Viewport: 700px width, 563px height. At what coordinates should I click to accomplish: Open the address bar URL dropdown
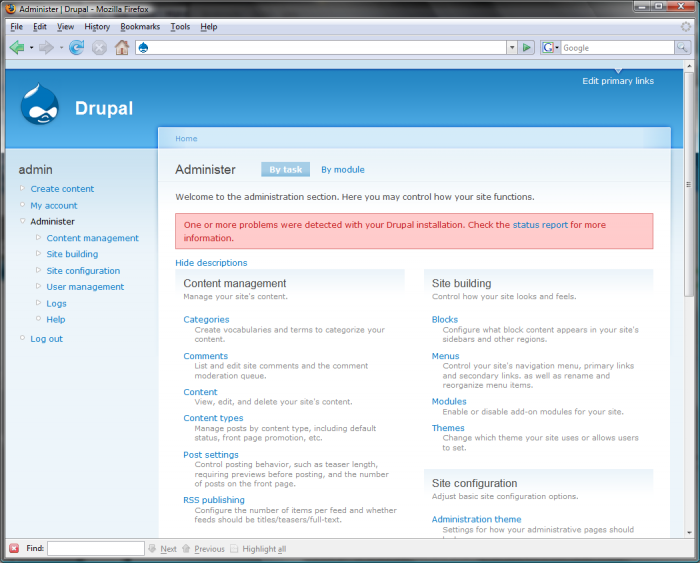pyautogui.click(x=512, y=47)
